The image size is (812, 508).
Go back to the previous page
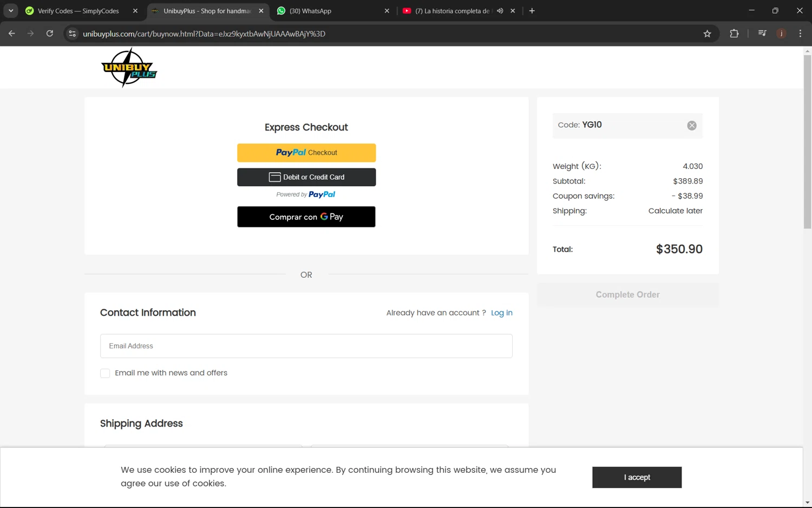(x=12, y=34)
